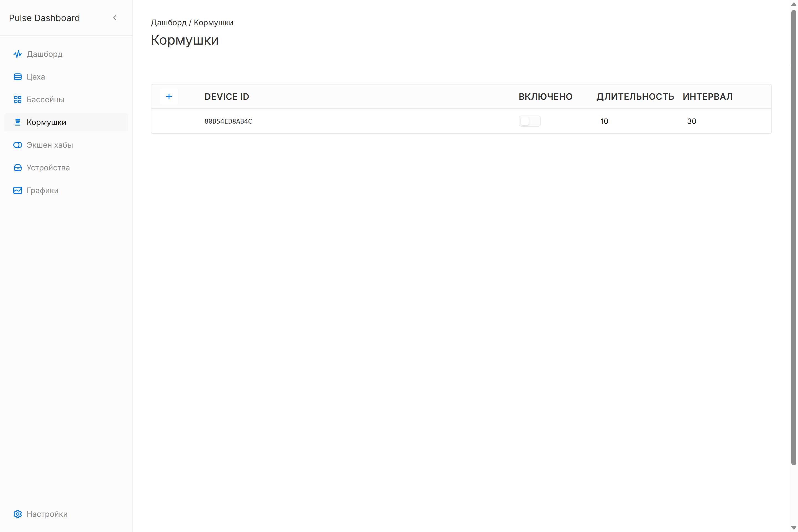Click the Кормушки feeder icon
Image resolution: width=798 pixels, height=532 pixels.
point(18,122)
